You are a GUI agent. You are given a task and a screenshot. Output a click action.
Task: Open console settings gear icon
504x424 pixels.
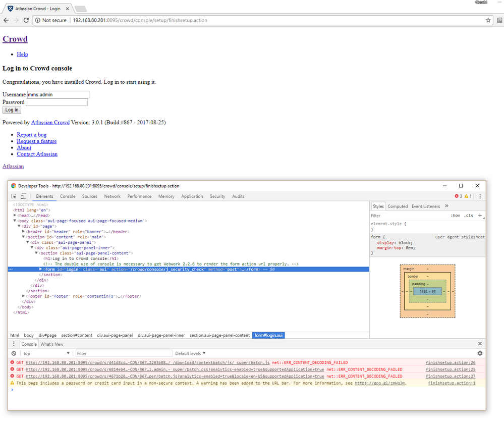[480, 353]
